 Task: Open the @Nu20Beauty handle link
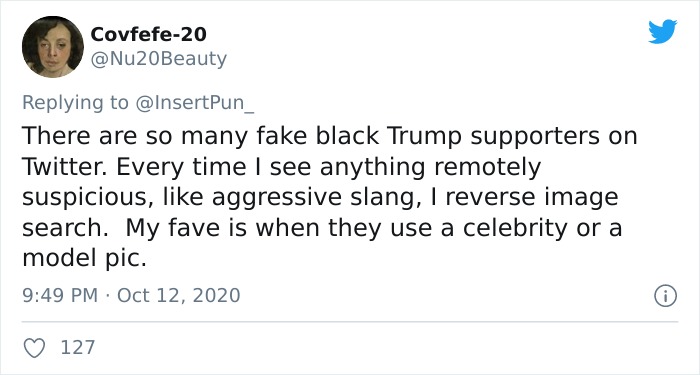[x=158, y=59]
